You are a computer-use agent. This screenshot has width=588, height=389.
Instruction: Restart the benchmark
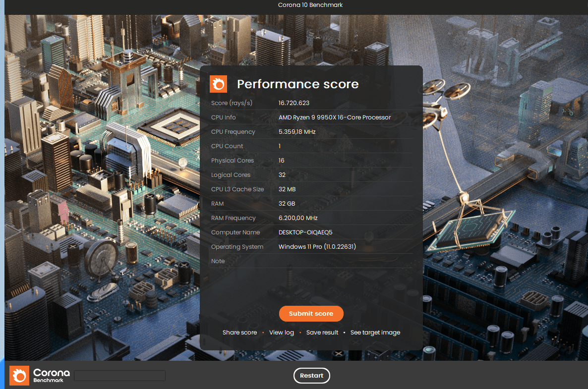(x=312, y=376)
